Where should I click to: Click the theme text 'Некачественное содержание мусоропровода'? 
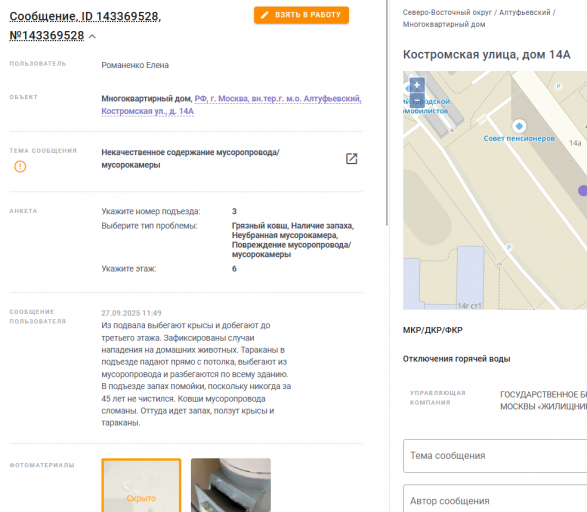190,152
